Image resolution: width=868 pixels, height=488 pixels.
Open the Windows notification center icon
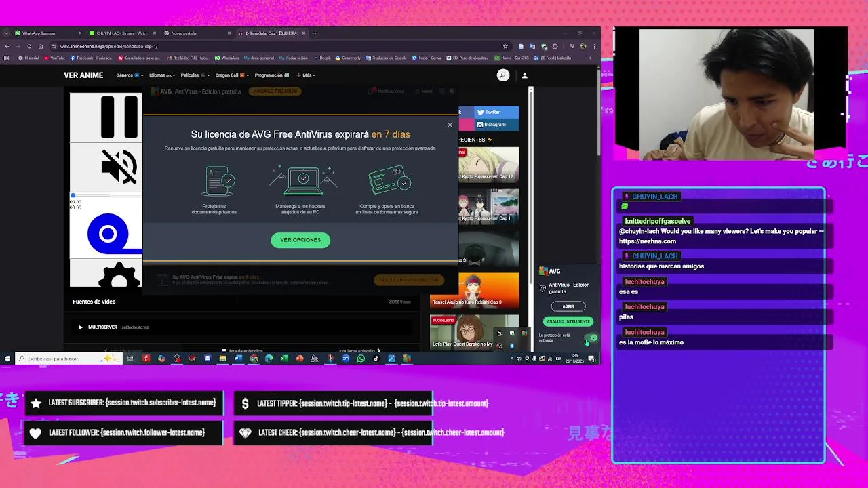[591, 359]
